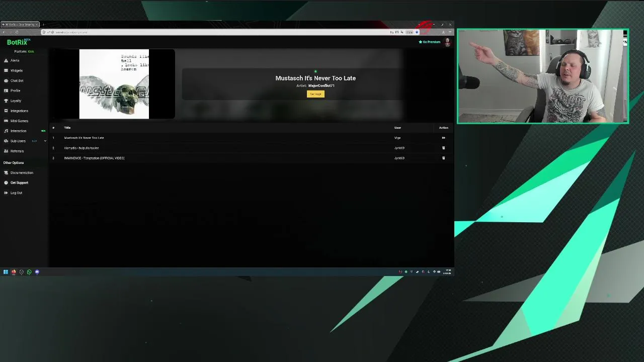Open the Windows Start menu
The image size is (644, 362).
pyautogui.click(x=6, y=272)
